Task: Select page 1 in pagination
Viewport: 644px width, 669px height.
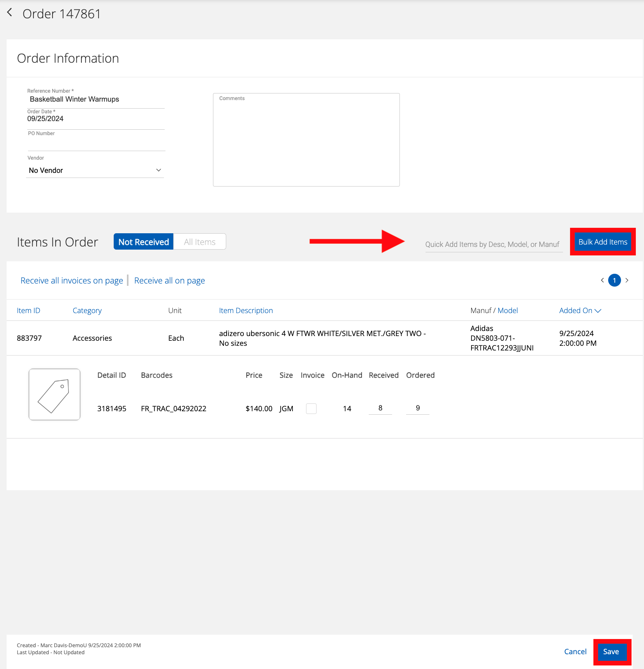Action: point(614,280)
